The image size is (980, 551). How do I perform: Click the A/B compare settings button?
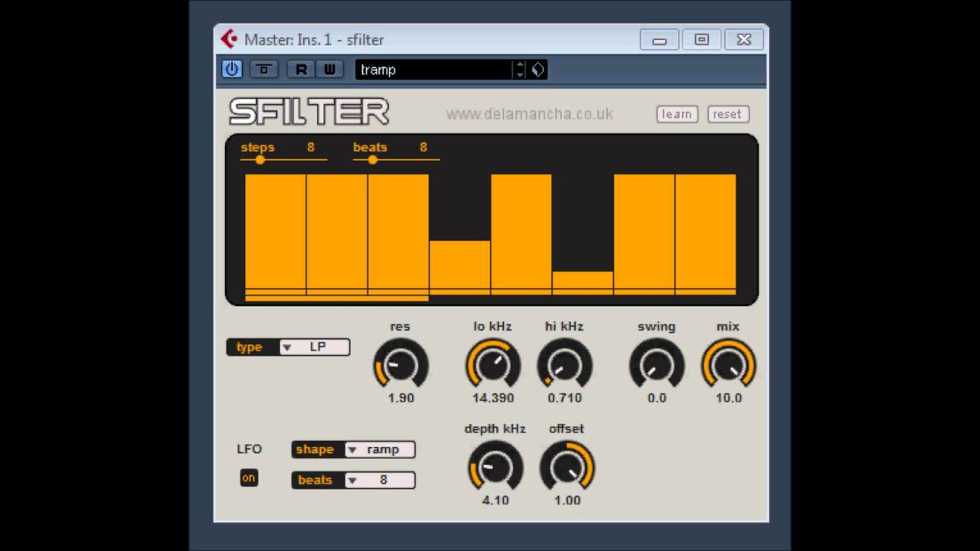click(x=264, y=69)
